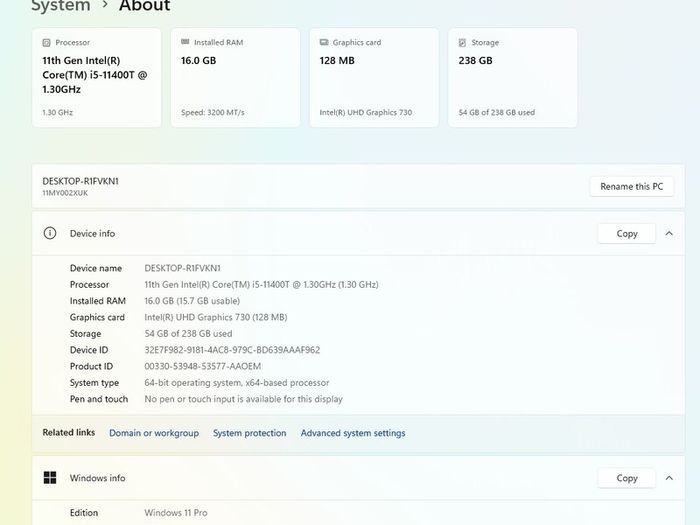Image resolution: width=700 pixels, height=525 pixels.
Task: Select the Product ID value 00330-53948-53577-AAOEM
Action: click(203, 367)
